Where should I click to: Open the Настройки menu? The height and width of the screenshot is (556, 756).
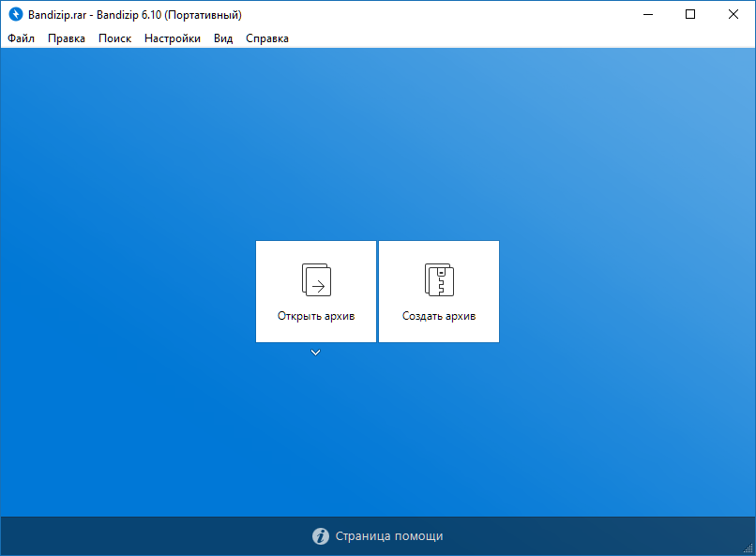pyautogui.click(x=173, y=38)
